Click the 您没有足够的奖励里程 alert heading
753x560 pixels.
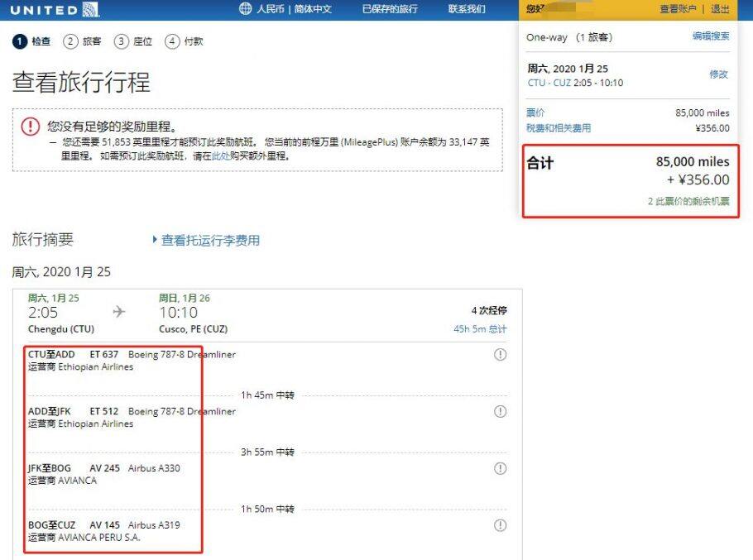(113, 127)
